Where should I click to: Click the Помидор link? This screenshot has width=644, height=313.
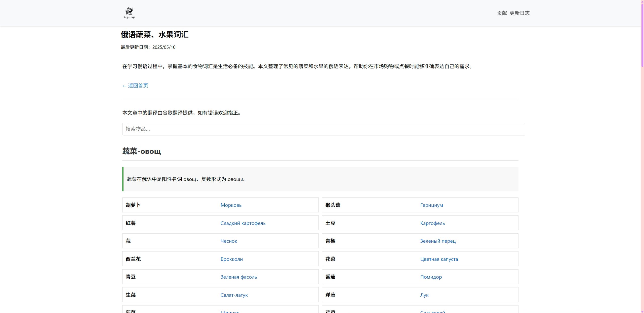pos(431,277)
